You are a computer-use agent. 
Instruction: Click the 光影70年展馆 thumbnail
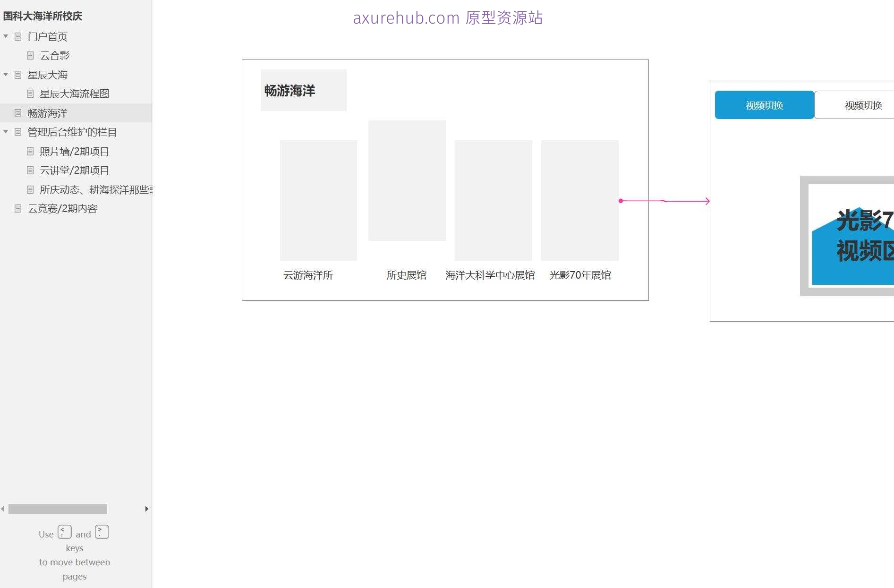(x=579, y=201)
